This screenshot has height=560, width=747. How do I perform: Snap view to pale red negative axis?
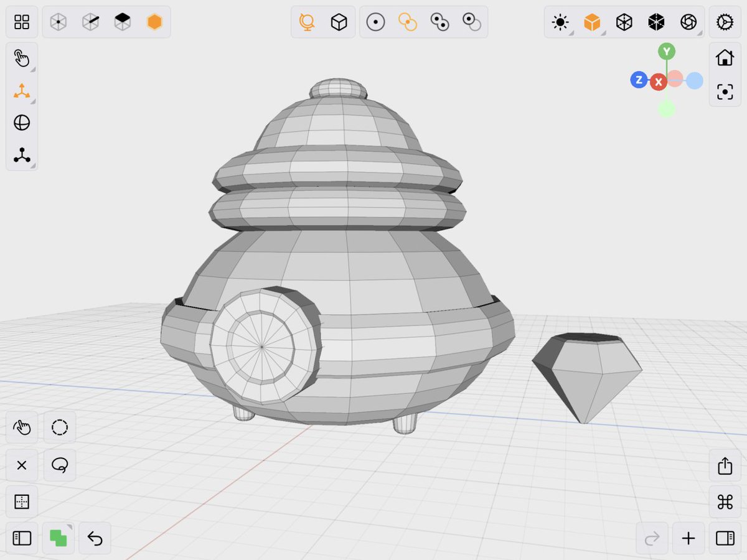(676, 78)
